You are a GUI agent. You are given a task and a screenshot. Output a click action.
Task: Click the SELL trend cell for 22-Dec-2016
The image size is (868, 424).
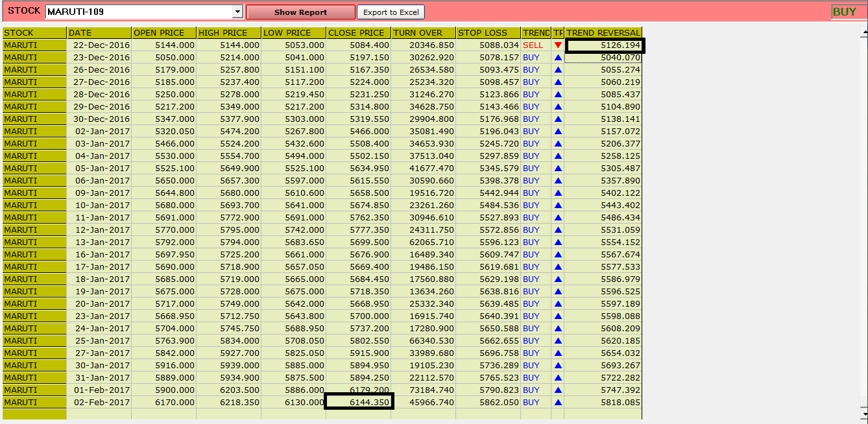coord(536,45)
